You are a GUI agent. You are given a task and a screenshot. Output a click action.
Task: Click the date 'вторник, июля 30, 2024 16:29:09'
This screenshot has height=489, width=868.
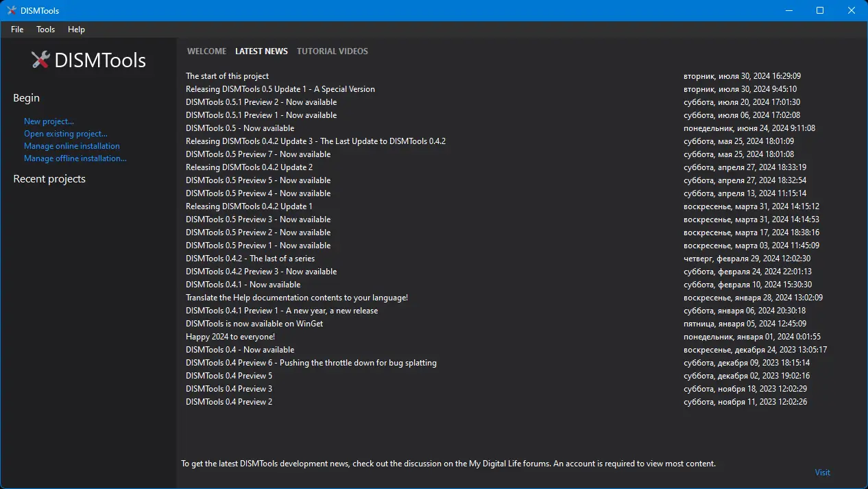(x=742, y=76)
